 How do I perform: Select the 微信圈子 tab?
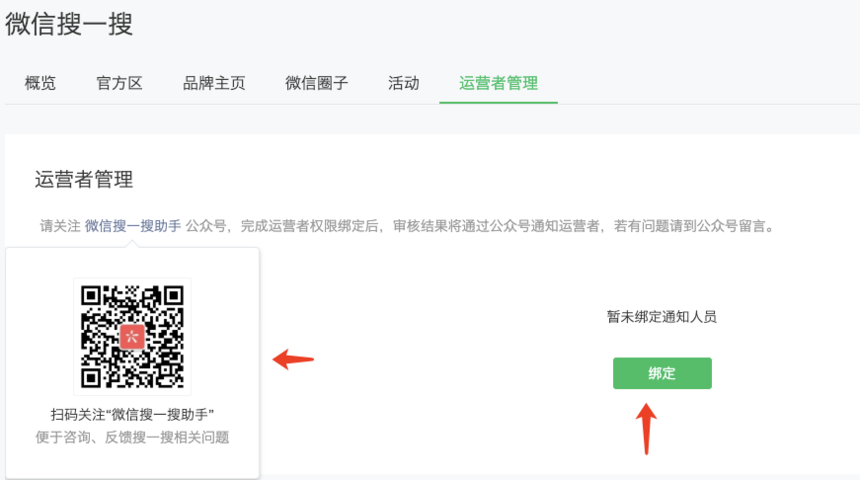click(x=316, y=83)
